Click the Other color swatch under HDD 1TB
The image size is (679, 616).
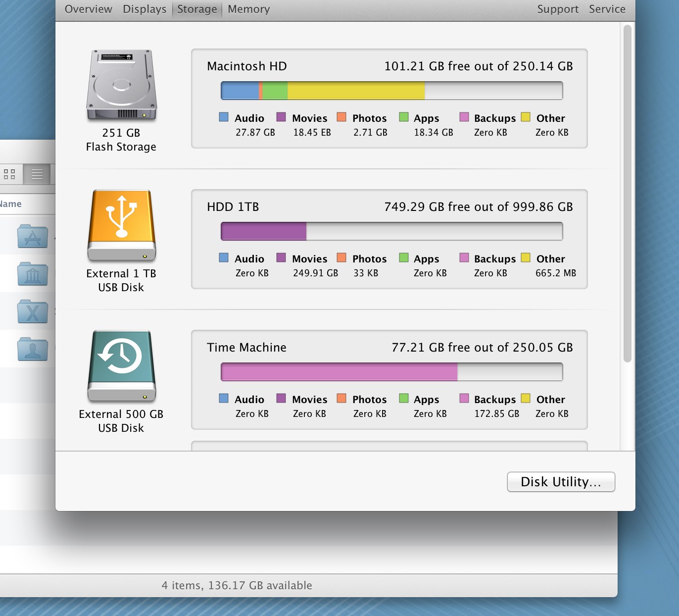coord(526,258)
